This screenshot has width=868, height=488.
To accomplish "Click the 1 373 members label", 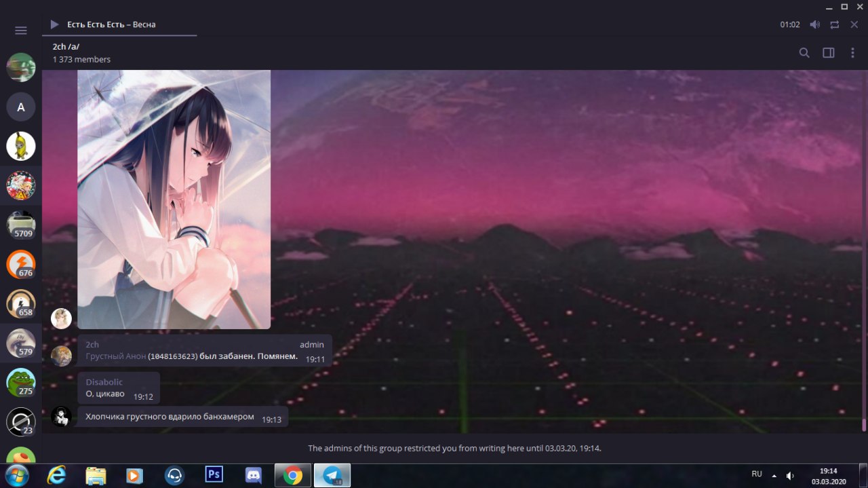I will pyautogui.click(x=81, y=60).
